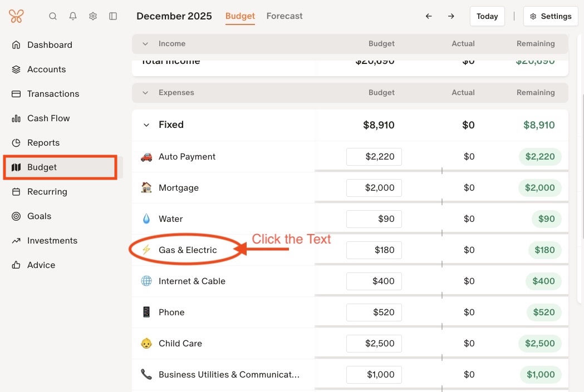Select the Budget tab
The height and width of the screenshot is (392, 584).
pos(240,16)
